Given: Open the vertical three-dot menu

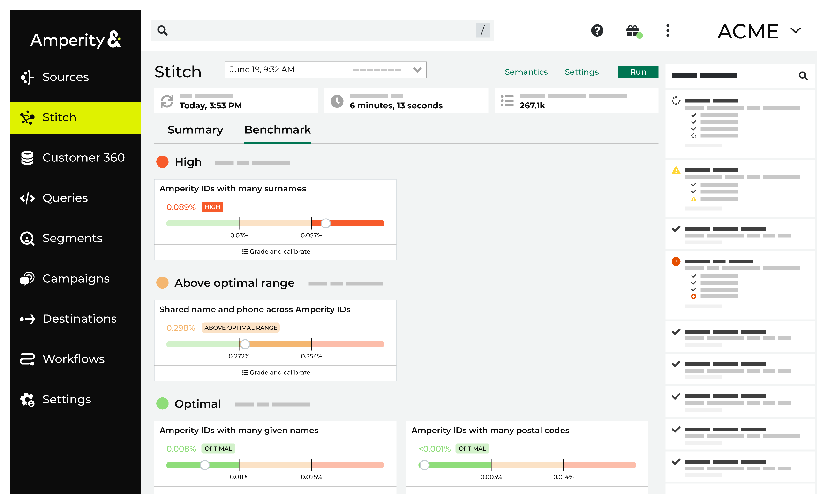Looking at the screenshot, I should click(668, 30).
